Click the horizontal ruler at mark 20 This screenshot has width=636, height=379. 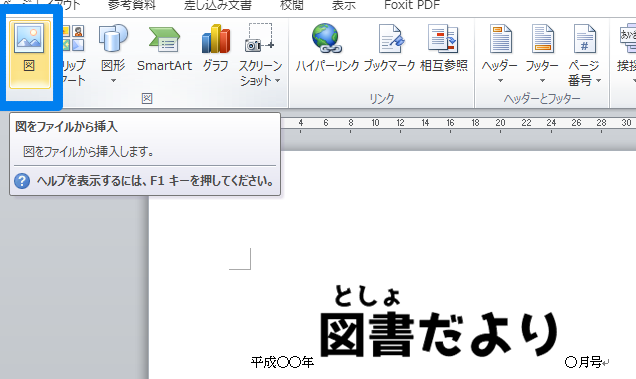(501, 123)
